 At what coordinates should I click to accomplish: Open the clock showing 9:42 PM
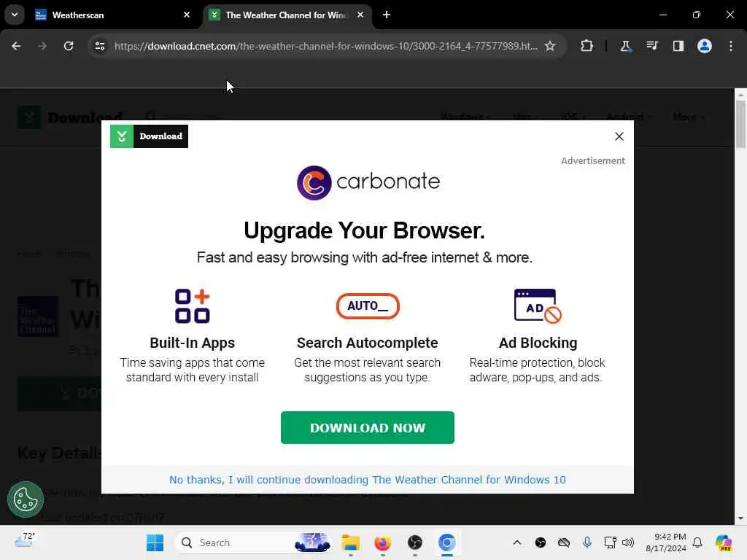pyautogui.click(x=666, y=542)
